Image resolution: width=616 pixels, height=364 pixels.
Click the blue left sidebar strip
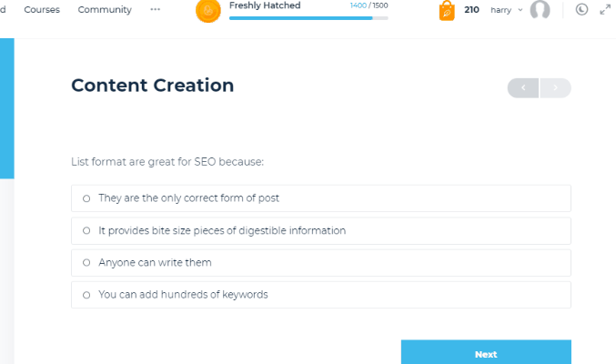(6, 109)
